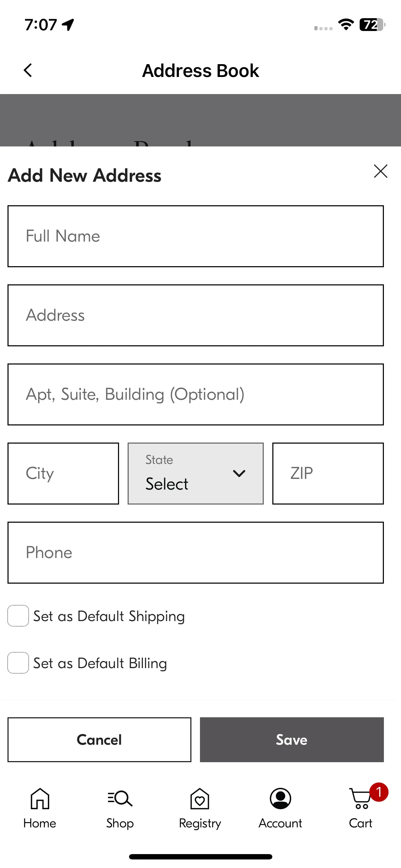
Task: Focus the Phone field
Action: pos(196,553)
